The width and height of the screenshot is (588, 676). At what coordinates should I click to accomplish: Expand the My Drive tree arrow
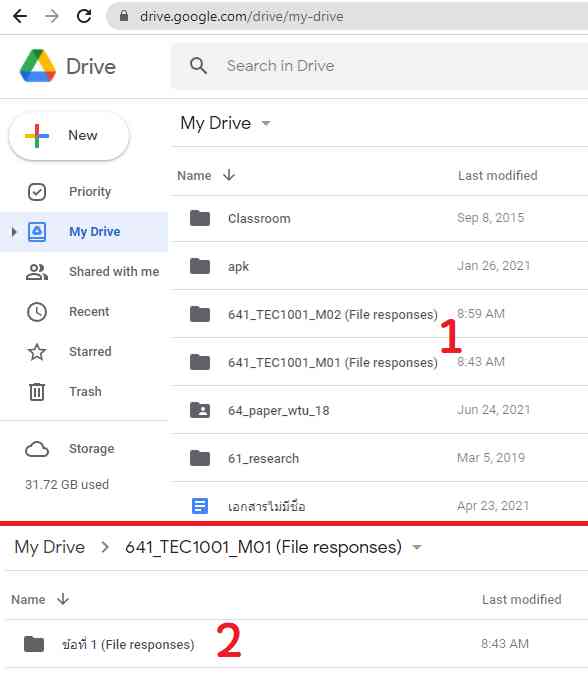[x=14, y=232]
